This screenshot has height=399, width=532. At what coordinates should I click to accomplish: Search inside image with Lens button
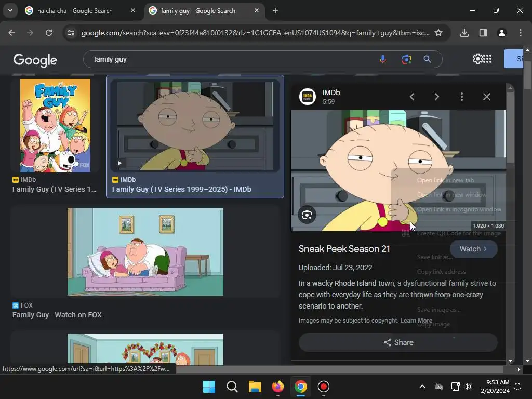pyautogui.click(x=307, y=215)
